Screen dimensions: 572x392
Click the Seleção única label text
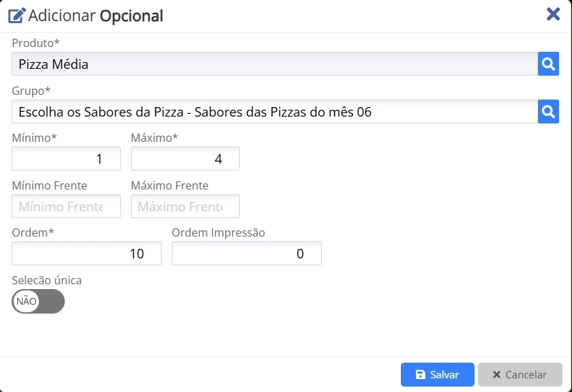(46, 280)
